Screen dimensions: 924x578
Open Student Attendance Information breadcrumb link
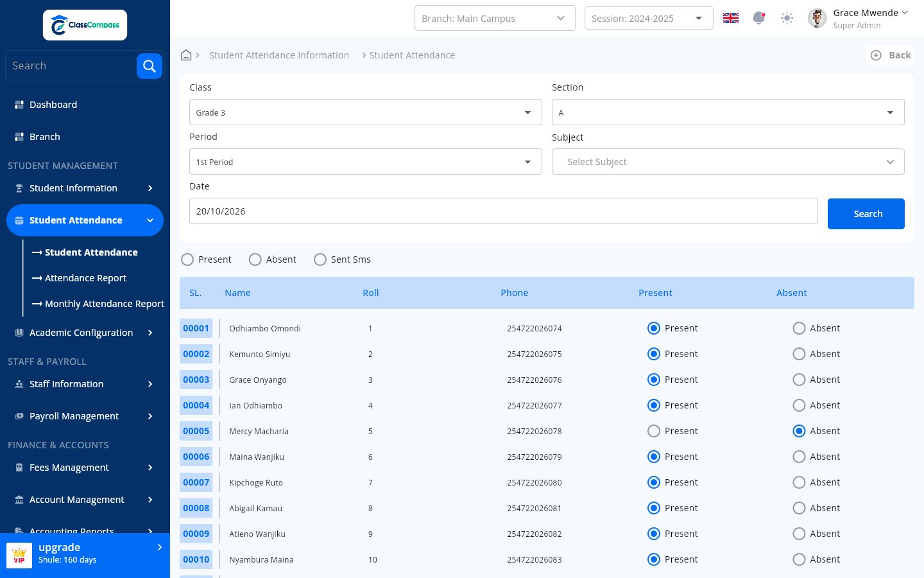click(x=279, y=55)
